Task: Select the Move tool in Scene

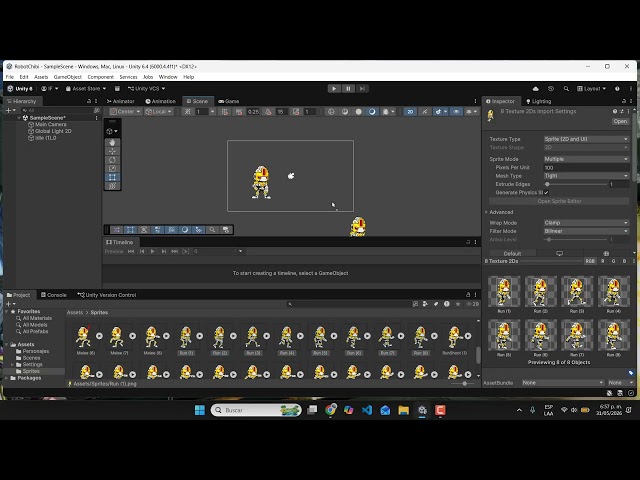Action: tap(112, 151)
